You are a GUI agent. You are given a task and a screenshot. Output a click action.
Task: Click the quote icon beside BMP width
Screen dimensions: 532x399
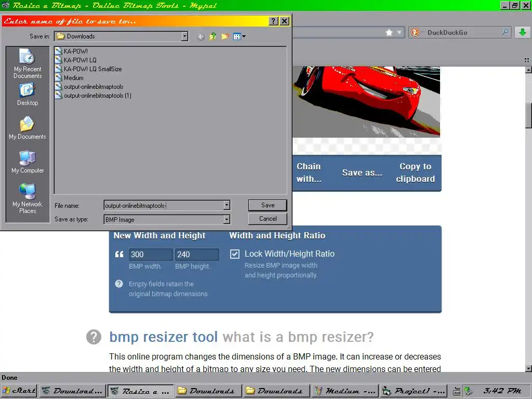point(119,254)
